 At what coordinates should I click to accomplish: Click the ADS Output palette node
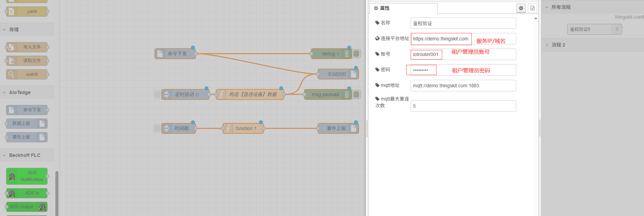point(27,207)
